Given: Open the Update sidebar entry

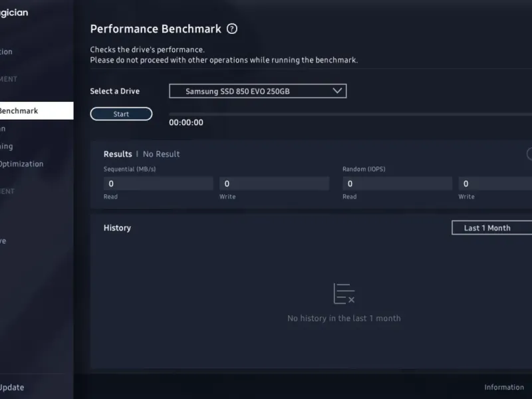Looking at the screenshot, I should [12, 387].
